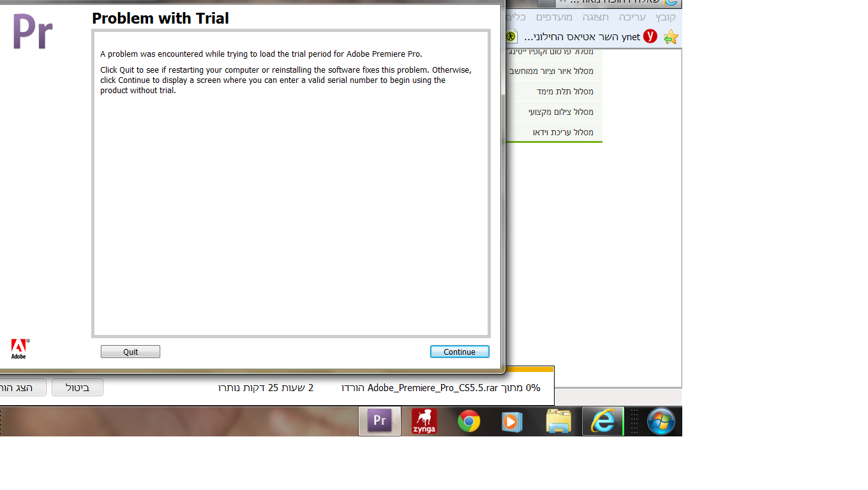This screenshot has width=868, height=490.
Task: Open the ynet favorite link השר אטיאס החילוני
Action: [x=582, y=37]
